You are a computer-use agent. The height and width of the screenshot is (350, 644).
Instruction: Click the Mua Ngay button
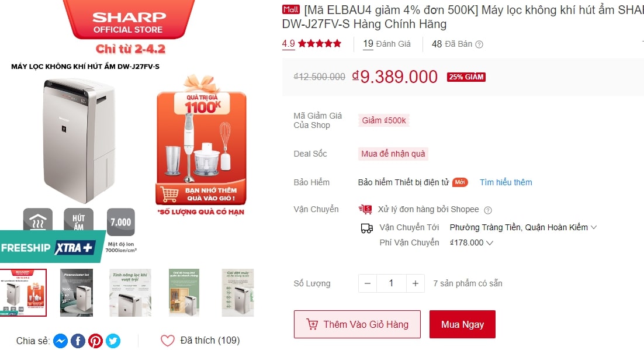coord(462,324)
